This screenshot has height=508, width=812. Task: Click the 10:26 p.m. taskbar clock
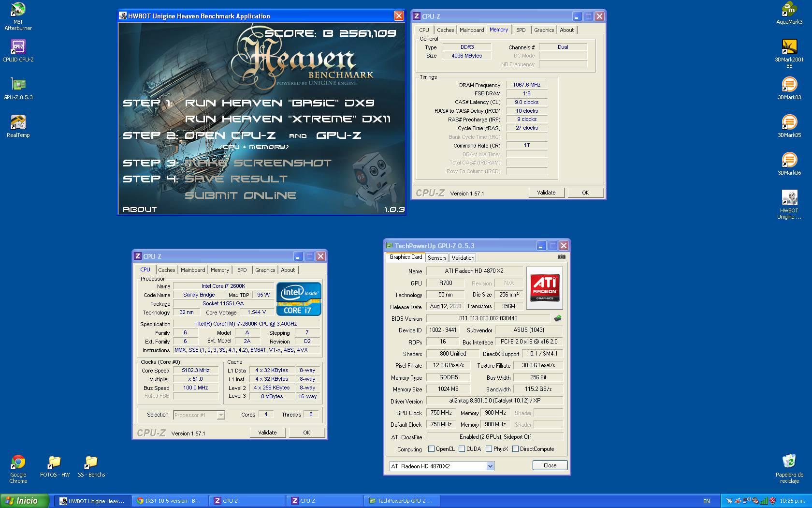point(792,501)
